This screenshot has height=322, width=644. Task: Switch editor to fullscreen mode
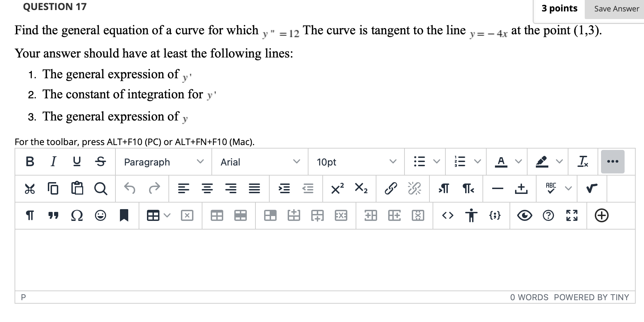tap(572, 216)
